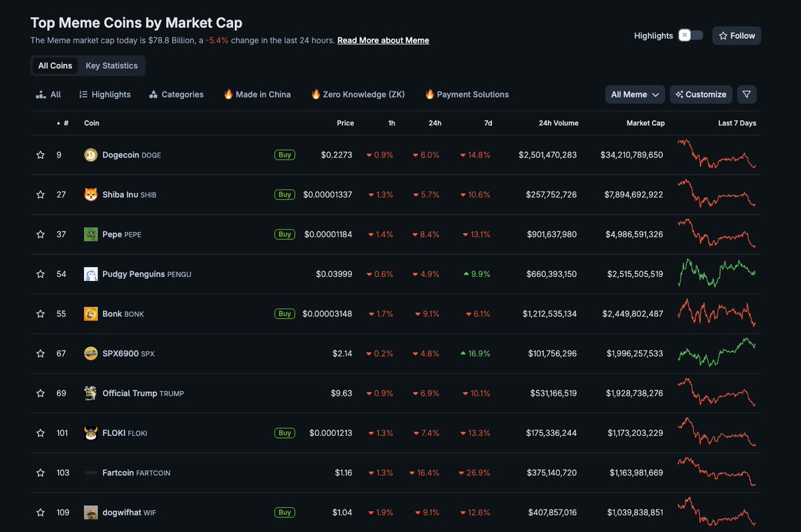Open the Fartcoin FARTCOIN name link
Image resolution: width=801 pixels, height=532 pixels.
click(x=136, y=473)
